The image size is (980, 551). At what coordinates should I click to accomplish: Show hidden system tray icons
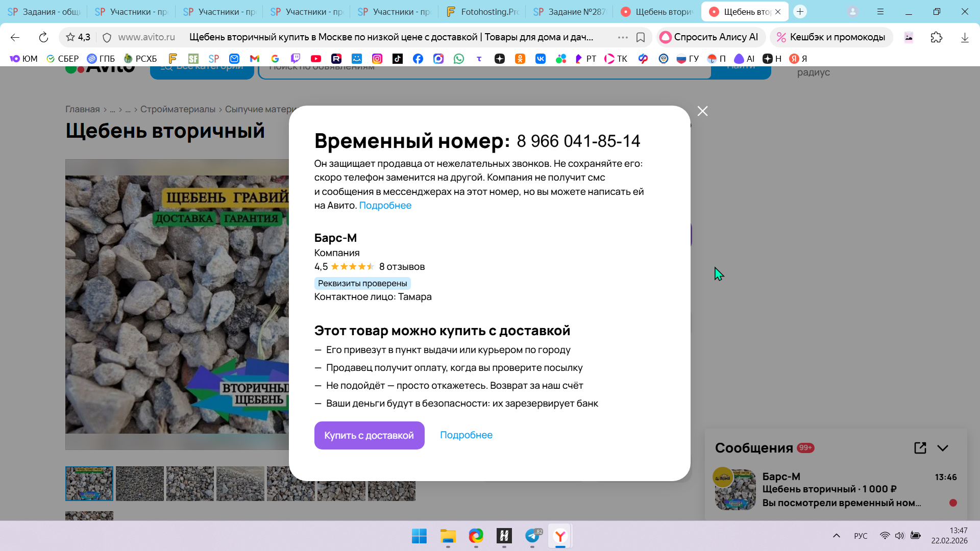[x=836, y=536]
